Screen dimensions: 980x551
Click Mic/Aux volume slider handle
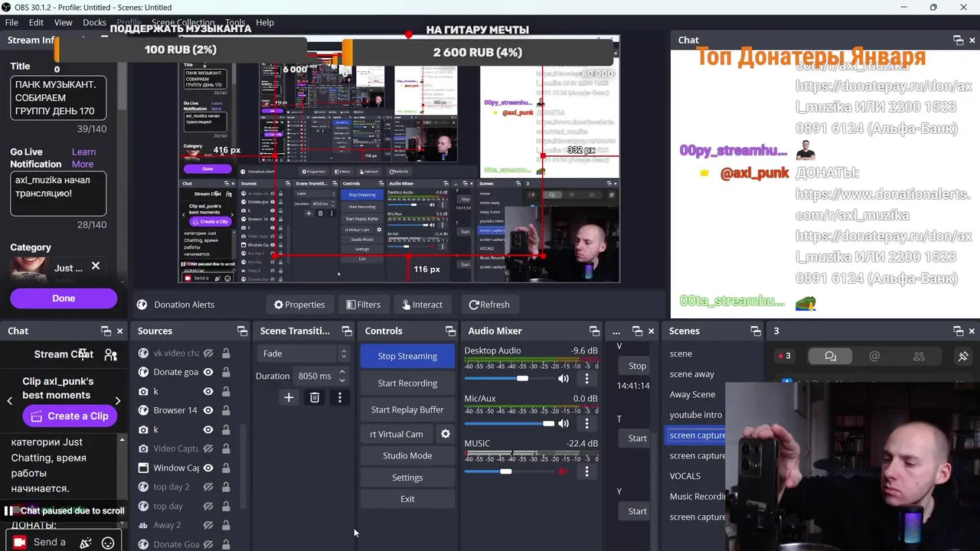pyautogui.click(x=548, y=423)
